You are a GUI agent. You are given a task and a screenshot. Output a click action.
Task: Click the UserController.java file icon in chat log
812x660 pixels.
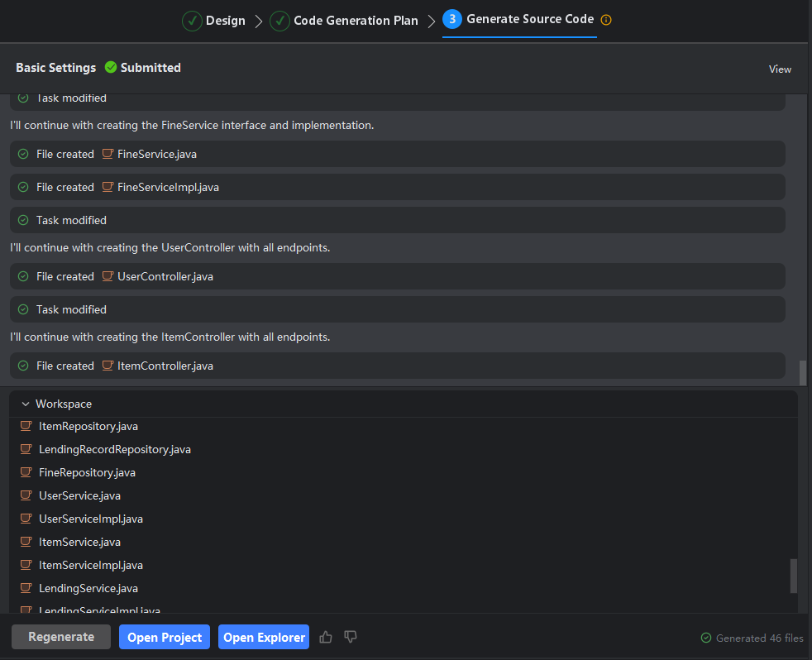(107, 276)
